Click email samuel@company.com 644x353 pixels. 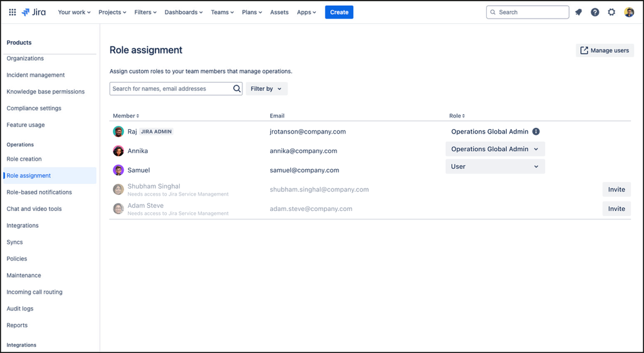[304, 170]
